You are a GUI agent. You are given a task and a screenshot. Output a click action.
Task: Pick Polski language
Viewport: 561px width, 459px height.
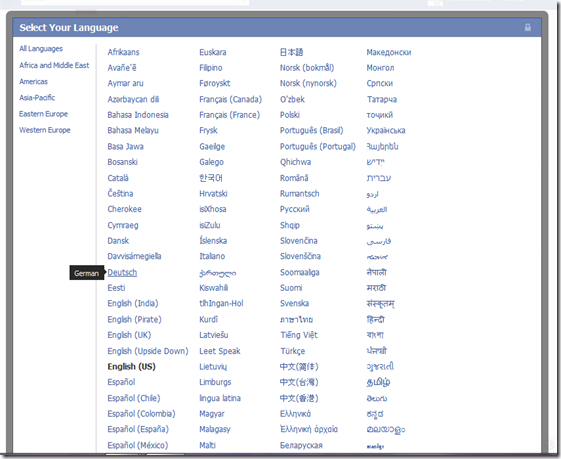[x=289, y=115]
